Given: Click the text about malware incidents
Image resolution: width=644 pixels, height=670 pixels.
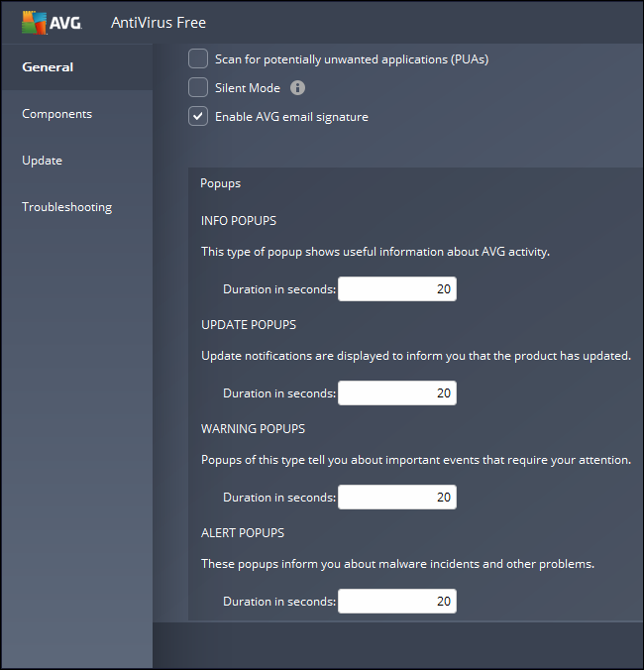Looking at the screenshot, I should click(x=397, y=564).
